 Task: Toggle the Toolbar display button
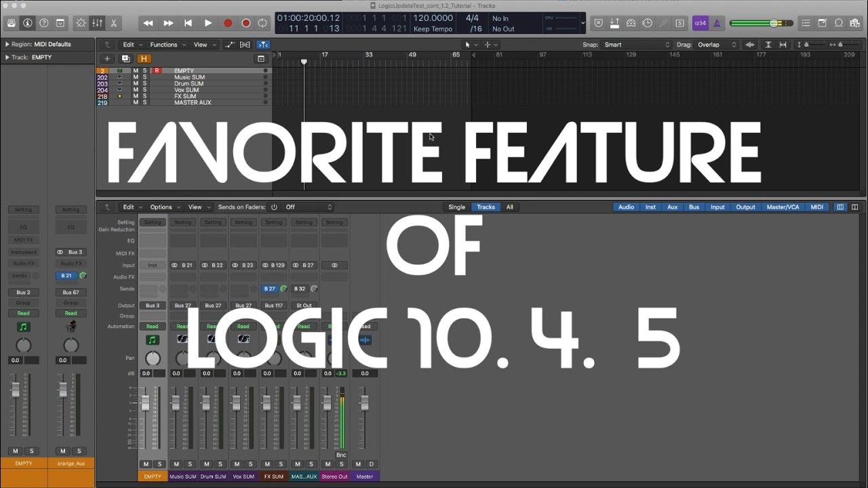[x=60, y=23]
